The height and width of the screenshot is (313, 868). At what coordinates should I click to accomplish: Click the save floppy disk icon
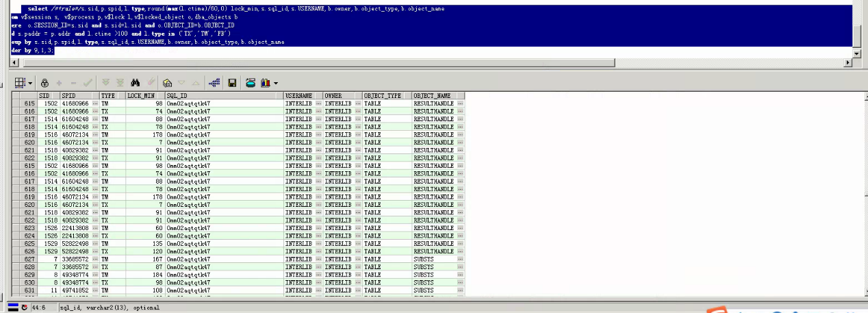[232, 83]
